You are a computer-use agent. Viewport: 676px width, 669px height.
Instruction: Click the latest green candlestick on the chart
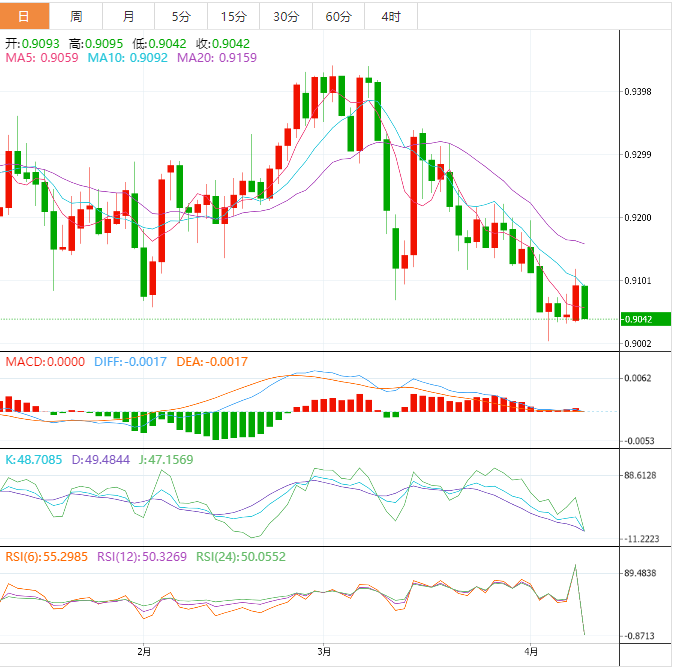point(585,302)
